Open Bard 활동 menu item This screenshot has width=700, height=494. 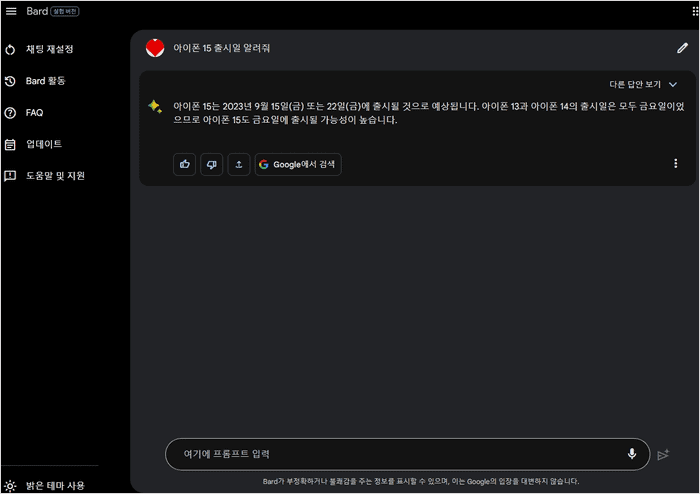[x=46, y=81]
